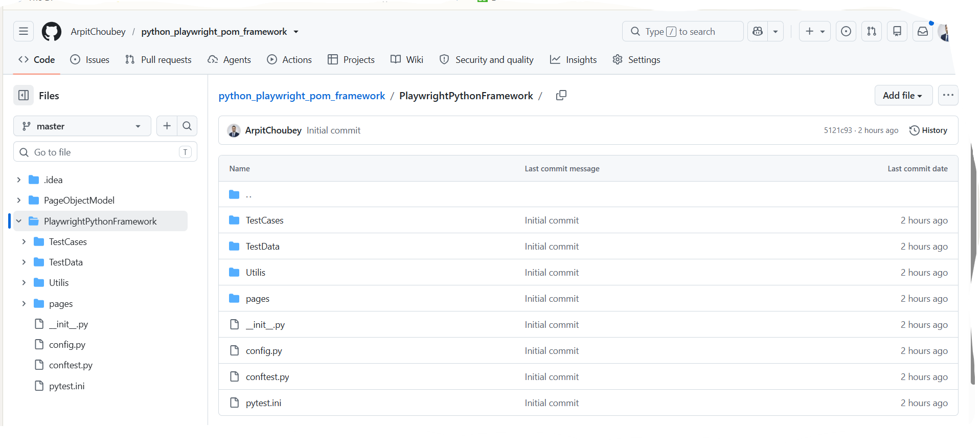980x446 pixels.
Task: Click the TestData folder icon in the file list
Action: click(234, 247)
